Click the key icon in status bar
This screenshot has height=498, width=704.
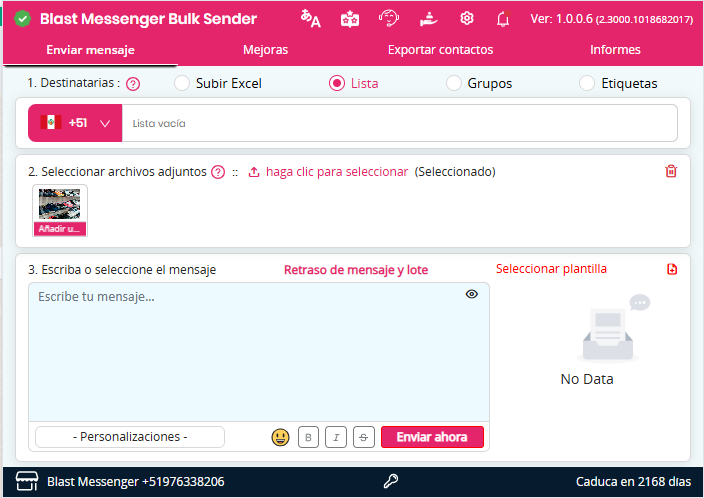coord(391,482)
